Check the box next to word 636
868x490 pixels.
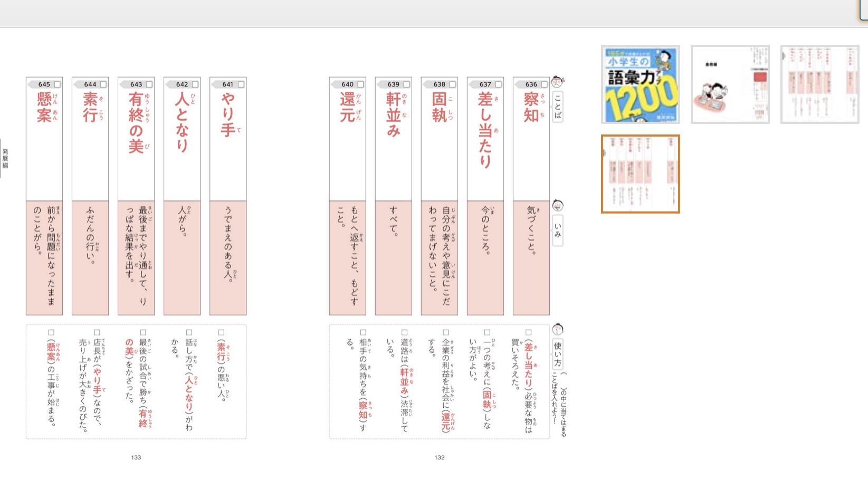(544, 84)
